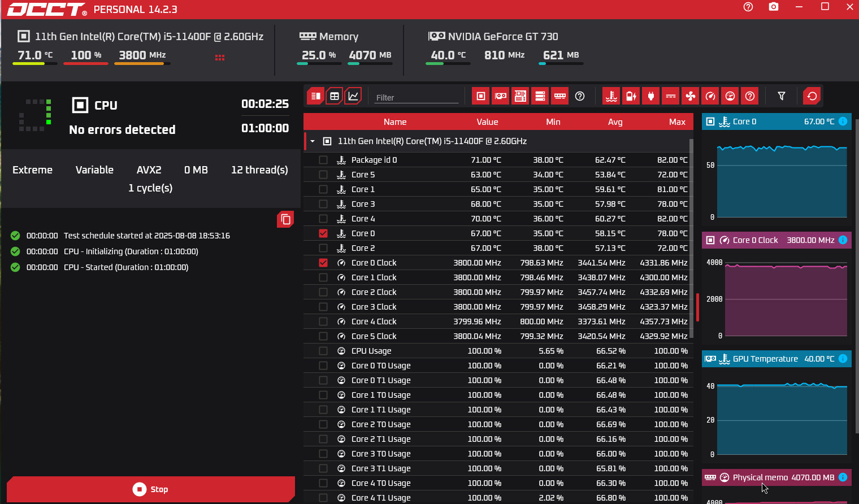
Task: Click the Extreme test mode label
Action: 32,170
